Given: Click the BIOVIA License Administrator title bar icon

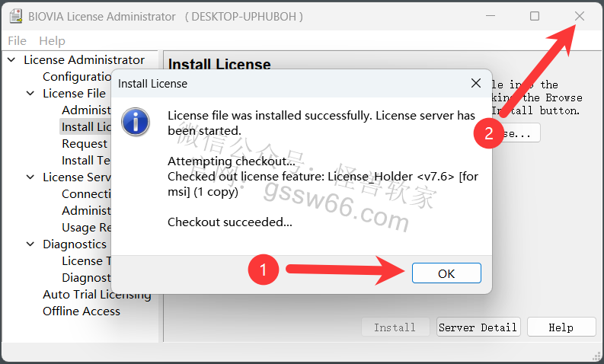Looking at the screenshot, I should click(x=16, y=16).
